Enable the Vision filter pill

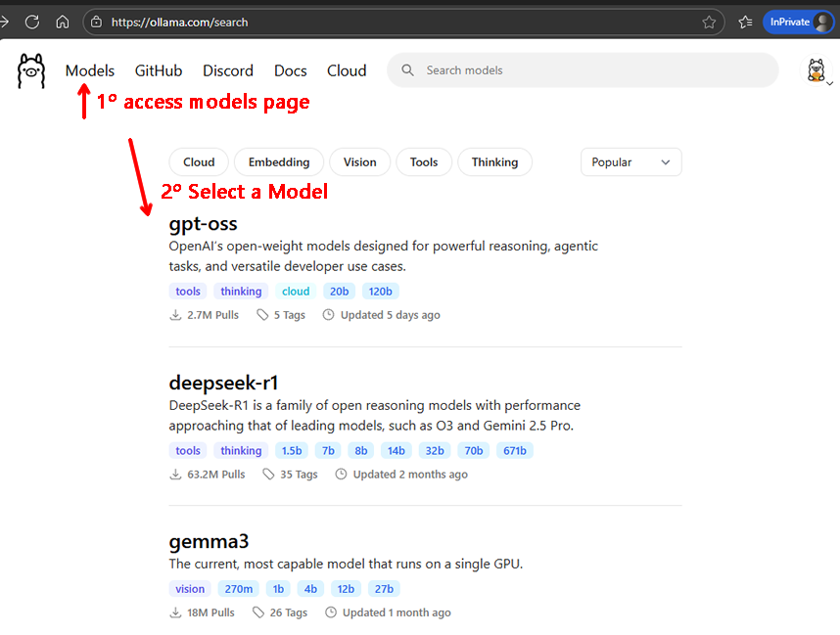point(359,162)
